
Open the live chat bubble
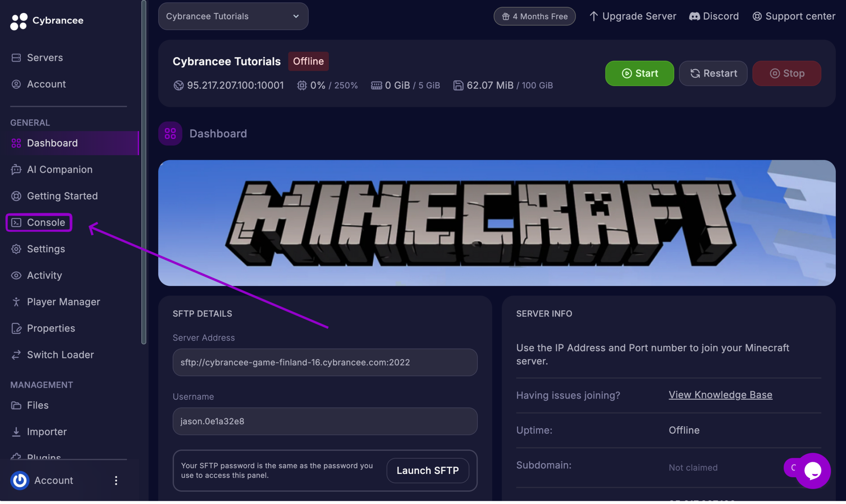[x=813, y=471]
